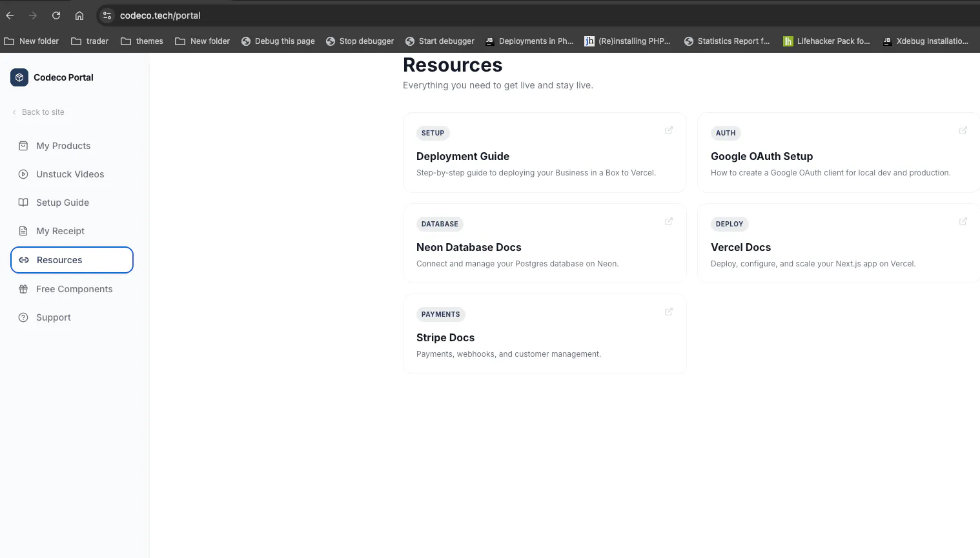
Task: Open the themes bookmark folder
Action: (x=142, y=41)
